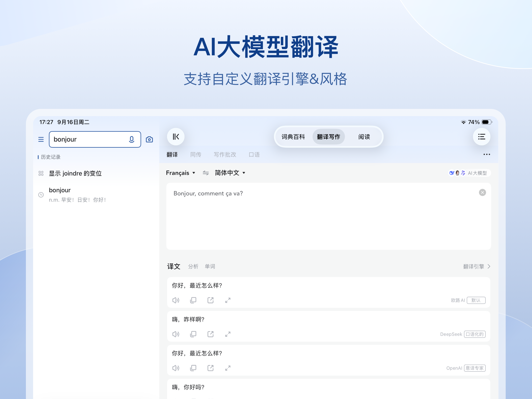
Task: Click the OpenAI engine label
Action: click(454, 368)
